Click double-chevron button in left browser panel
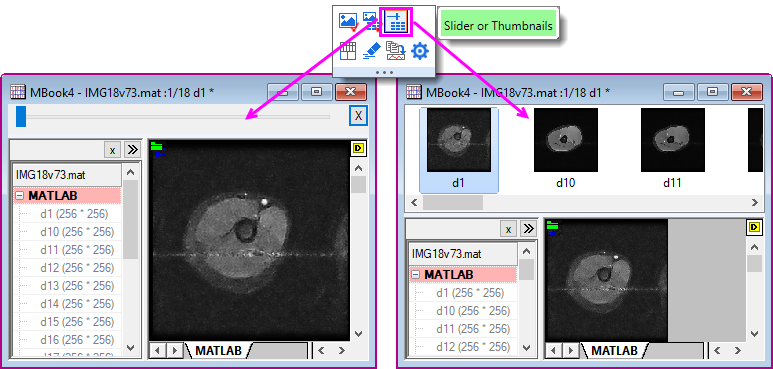 point(132,150)
